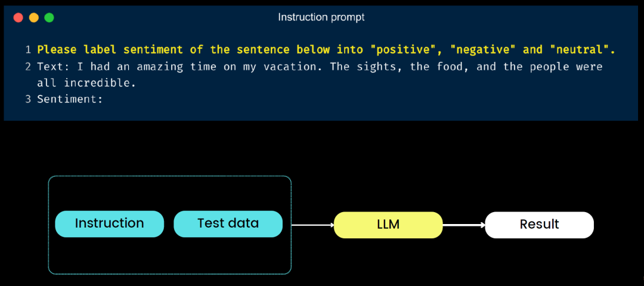Click the quoted word "neutral"
Screen dimensions: 644x286
pyautogui.click(x=582, y=50)
